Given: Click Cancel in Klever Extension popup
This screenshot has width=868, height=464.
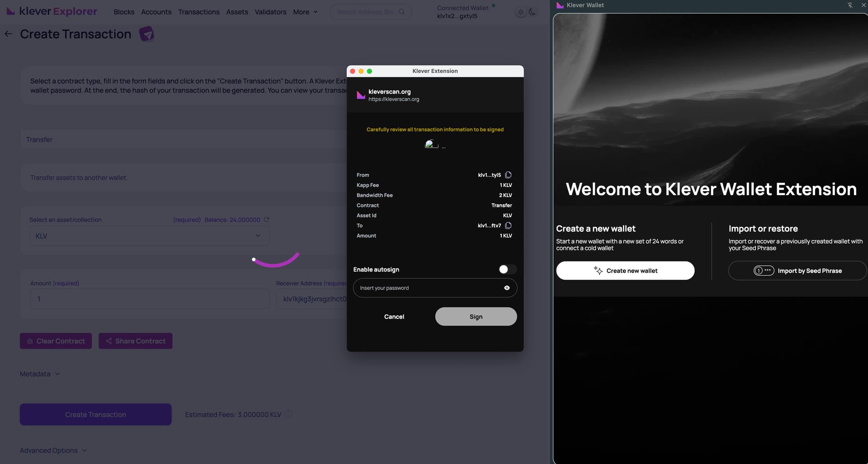Looking at the screenshot, I should pos(394,317).
